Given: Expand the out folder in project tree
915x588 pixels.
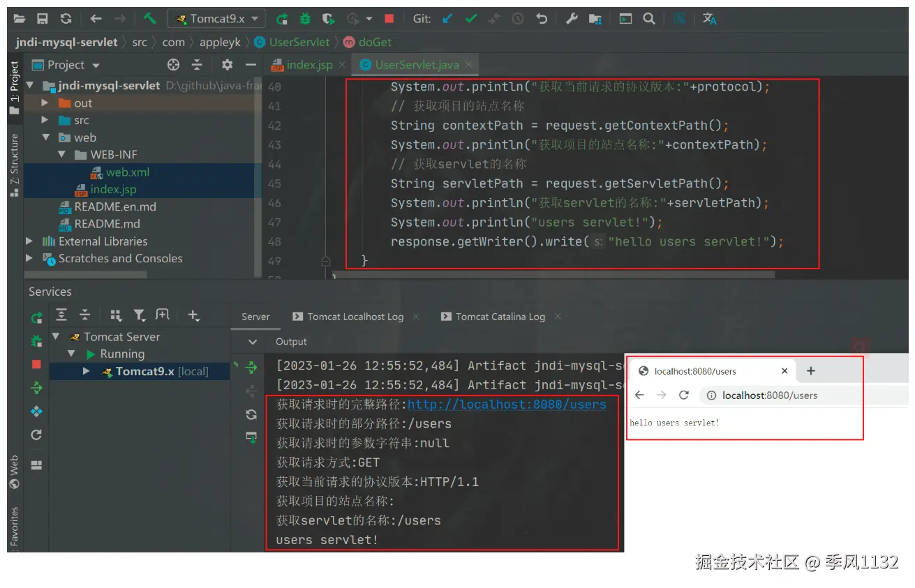Looking at the screenshot, I should (x=45, y=103).
